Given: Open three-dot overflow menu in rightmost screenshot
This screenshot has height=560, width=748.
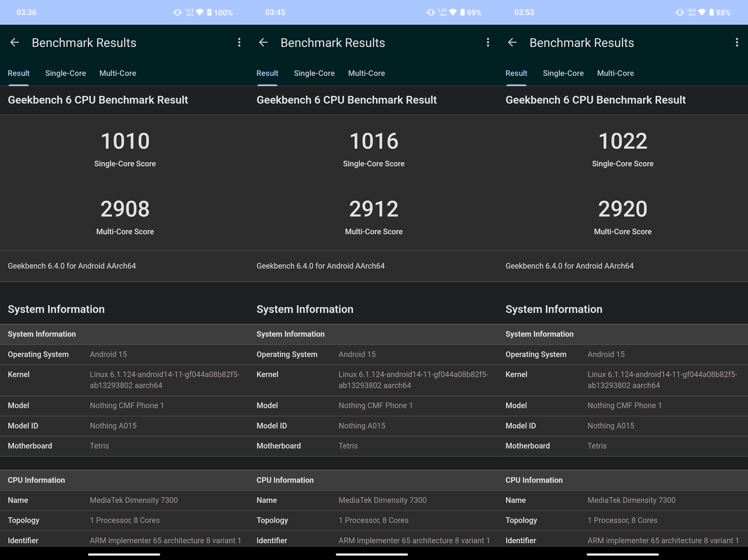Looking at the screenshot, I should point(737,43).
